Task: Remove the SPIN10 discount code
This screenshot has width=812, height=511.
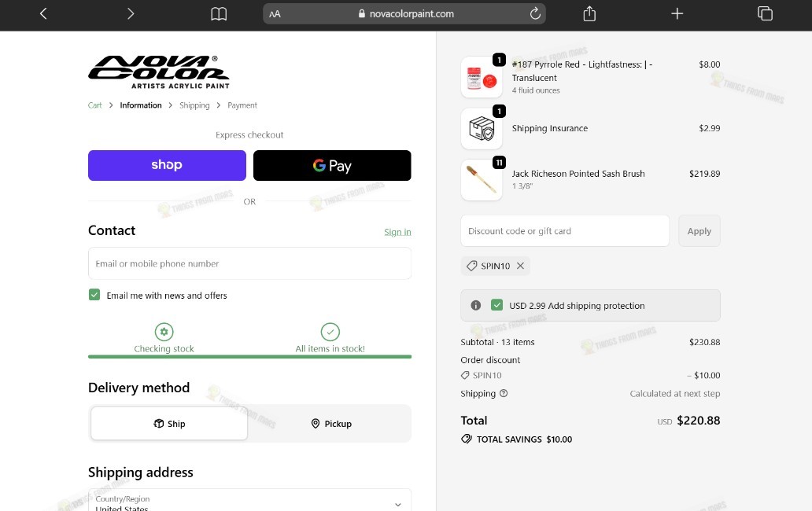Action: tap(520, 266)
